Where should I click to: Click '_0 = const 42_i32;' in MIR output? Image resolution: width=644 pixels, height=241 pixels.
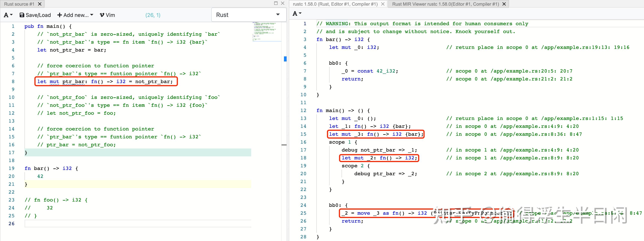point(370,71)
